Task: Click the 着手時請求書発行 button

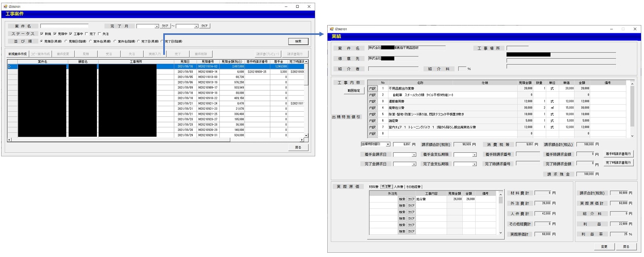Action: click(618, 154)
